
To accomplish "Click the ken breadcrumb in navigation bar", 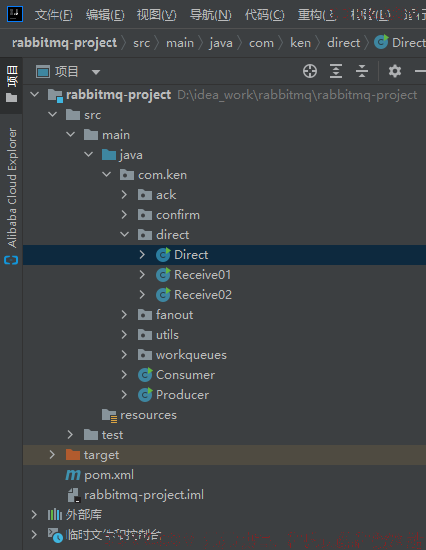I will pos(300,43).
